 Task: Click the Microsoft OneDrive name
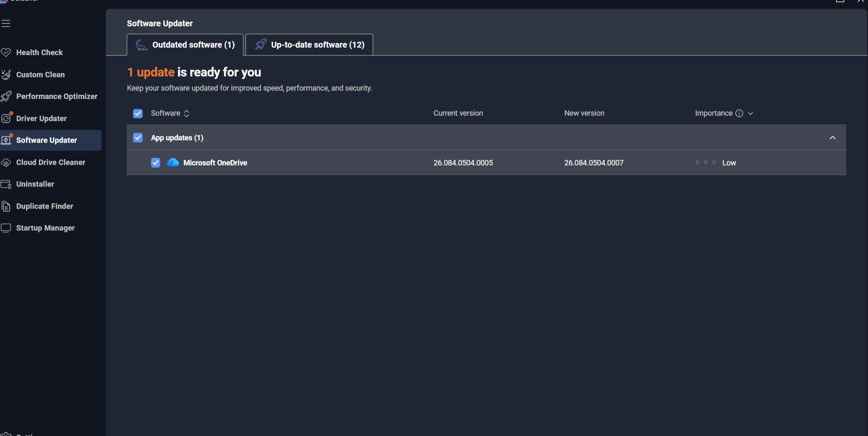(x=215, y=163)
